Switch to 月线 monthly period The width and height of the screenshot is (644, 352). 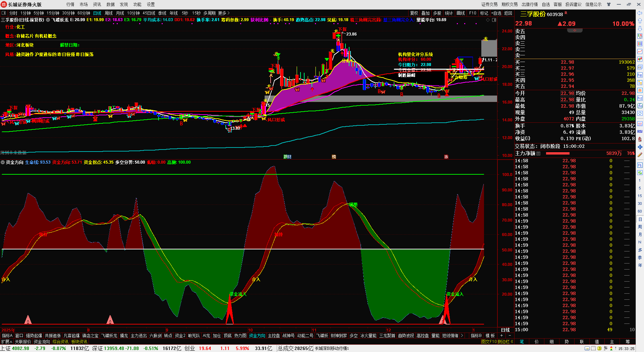point(120,13)
